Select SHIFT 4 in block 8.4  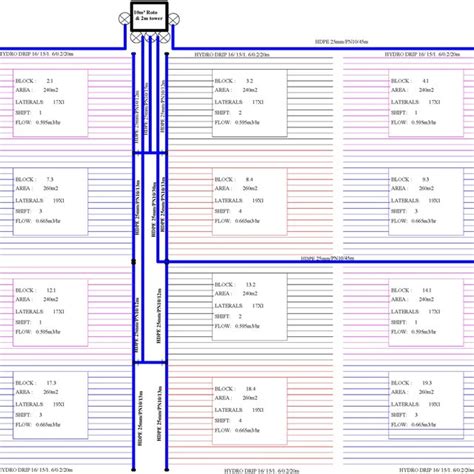pos(228,211)
